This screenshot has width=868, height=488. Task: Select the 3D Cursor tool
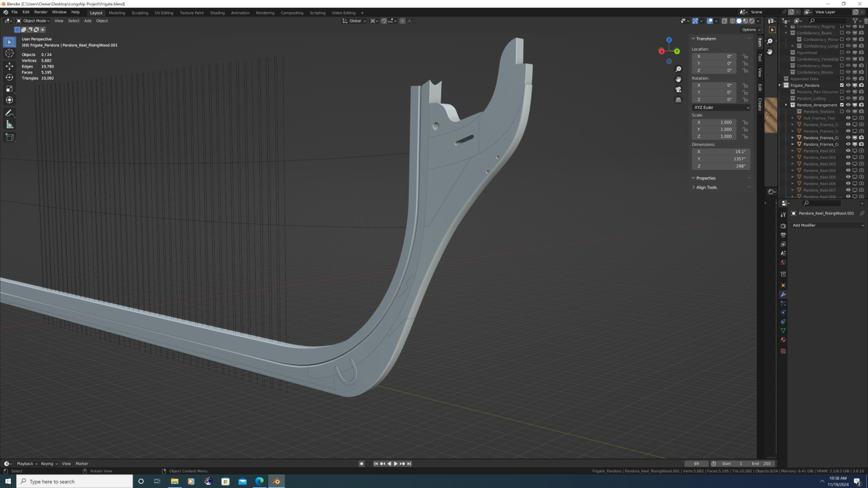pyautogui.click(x=9, y=54)
